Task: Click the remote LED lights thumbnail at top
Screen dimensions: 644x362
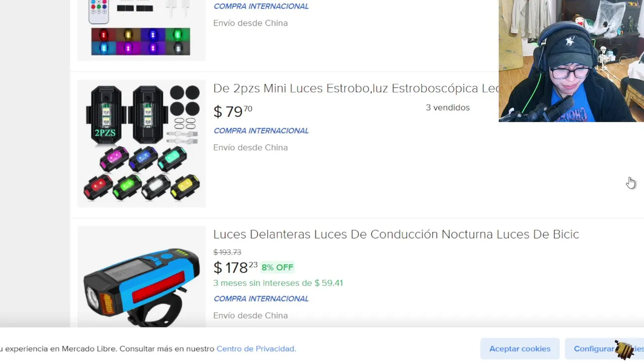Action: [141, 29]
